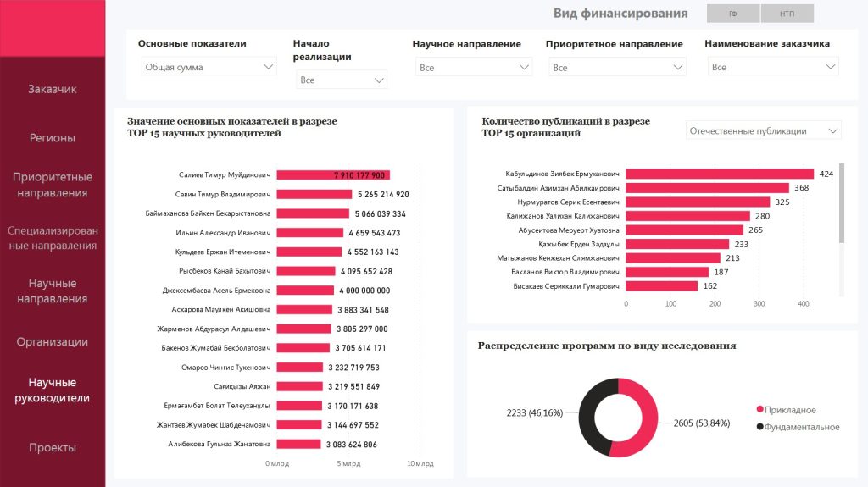Viewport: 868px width, 487px height.
Task: Open the Научные направления sidebar page
Action: [53, 291]
